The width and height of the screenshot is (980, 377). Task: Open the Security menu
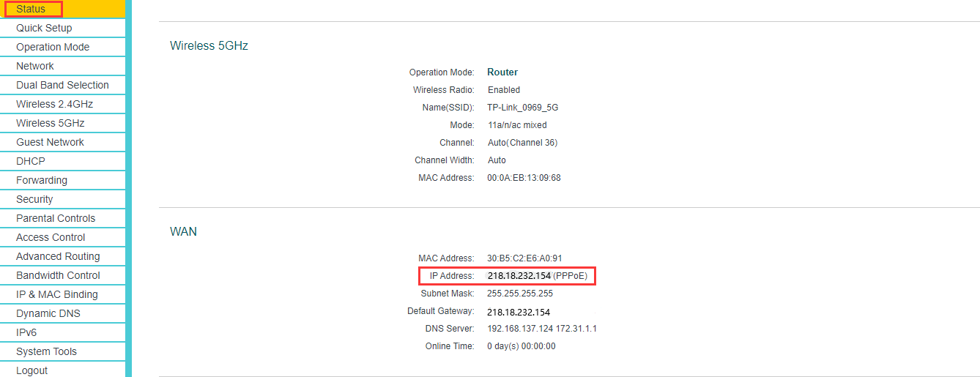tap(62, 199)
